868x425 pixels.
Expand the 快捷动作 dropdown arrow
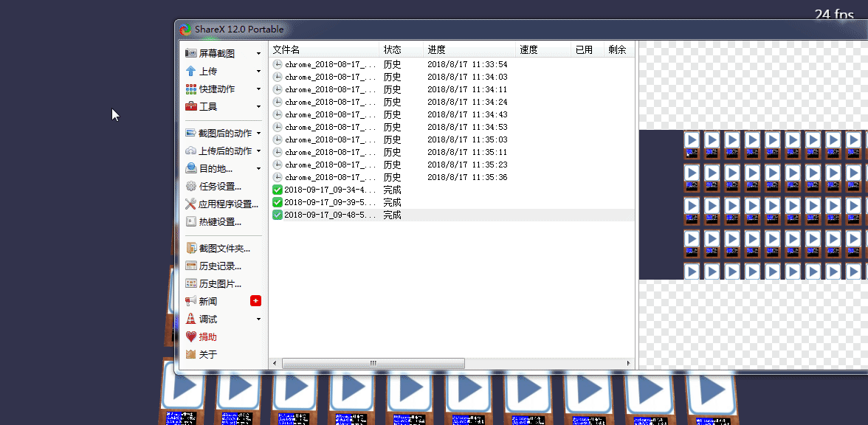[258, 89]
